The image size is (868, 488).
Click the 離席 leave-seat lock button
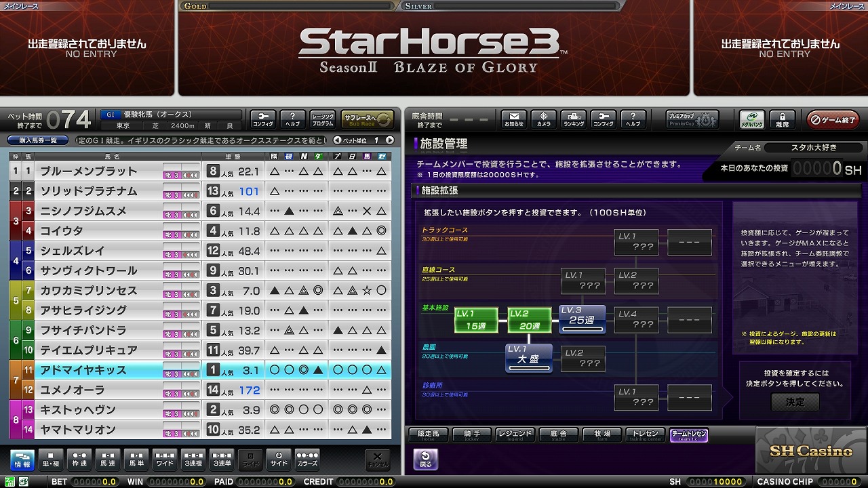coord(782,119)
